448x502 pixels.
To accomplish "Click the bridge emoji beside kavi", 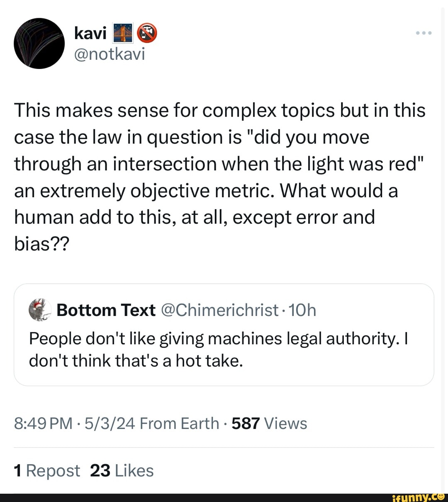I will point(123,33).
